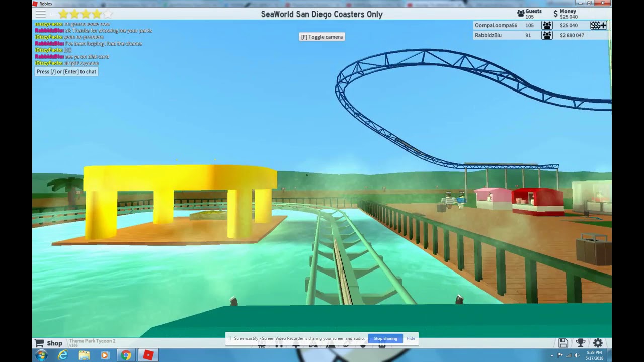
Task: Click the "Theme Park Tycoon 2" label
Action: coord(92,341)
